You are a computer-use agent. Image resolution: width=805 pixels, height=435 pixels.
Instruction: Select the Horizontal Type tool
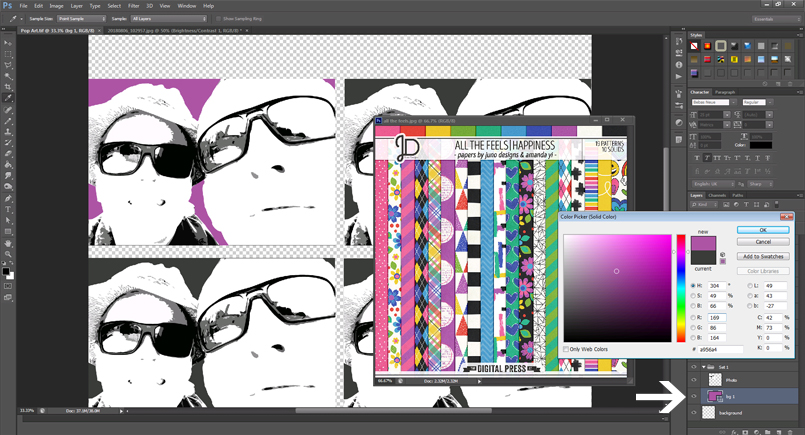coord(8,210)
